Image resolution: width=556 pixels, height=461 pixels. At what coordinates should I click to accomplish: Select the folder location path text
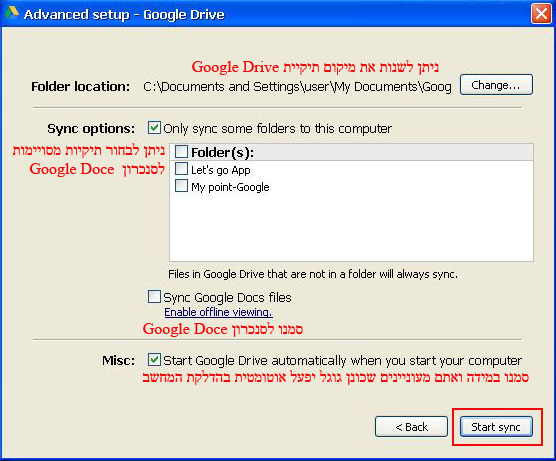click(x=297, y=87)
